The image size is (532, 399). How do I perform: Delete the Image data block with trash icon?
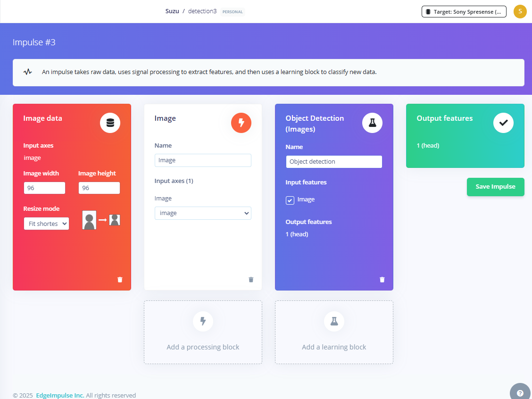(120, 280)
